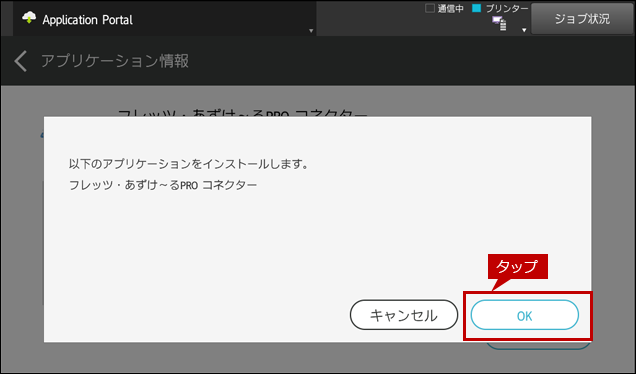Open the ジョブ状況 job status panel
The image size is (636, 374).
click(582, 19)
